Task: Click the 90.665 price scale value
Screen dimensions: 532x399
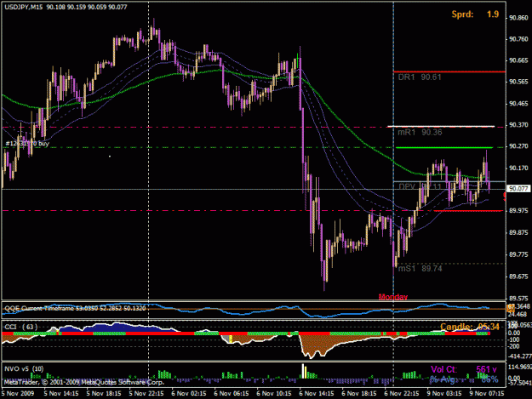Action: (x=518, y=60)
